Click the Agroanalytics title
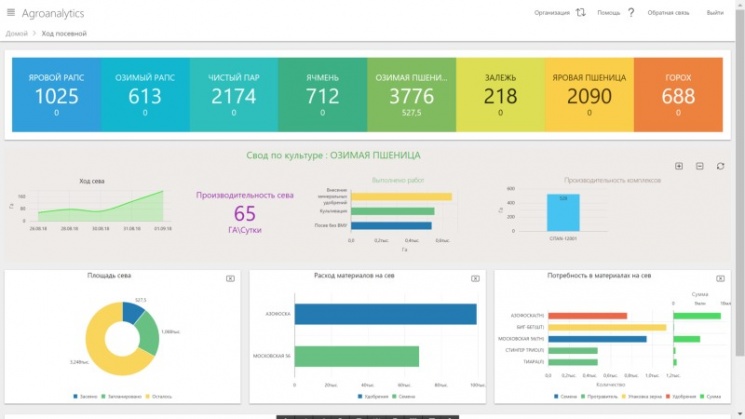This screenshot has height=419, width=745. pyautogui.click(x=53, y=13)
